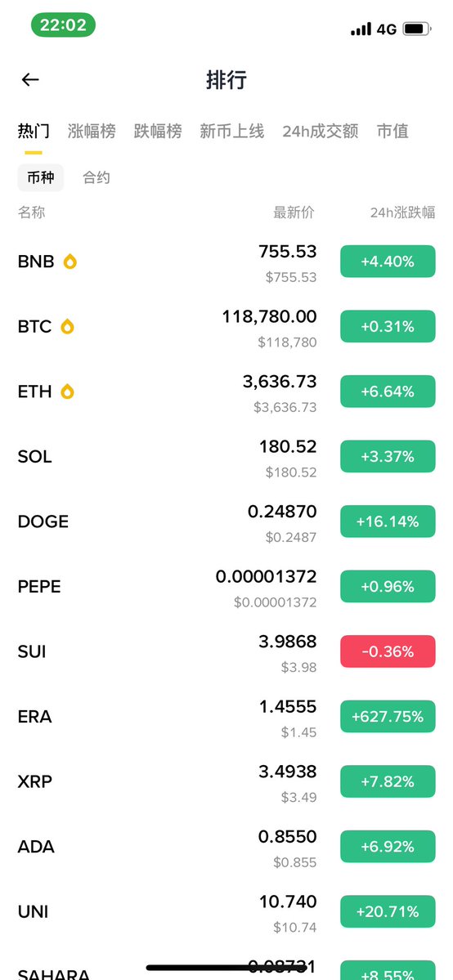Switch to the 合约 filter chip
The height and width of the screenshot is (980, 453).
(96, 177)
